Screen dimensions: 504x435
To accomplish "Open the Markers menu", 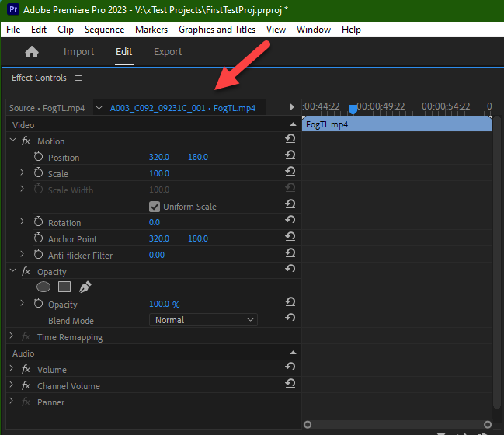I will click(x=151, y=30).
